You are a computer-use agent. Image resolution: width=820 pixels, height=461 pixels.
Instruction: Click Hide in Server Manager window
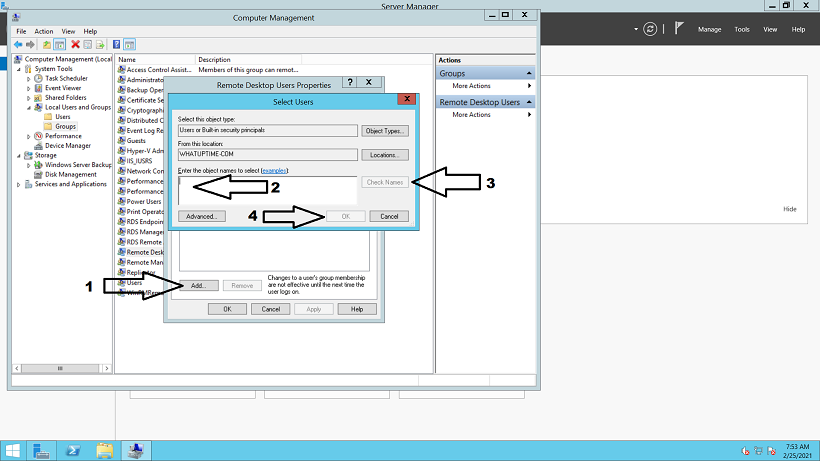pos(790,209)
